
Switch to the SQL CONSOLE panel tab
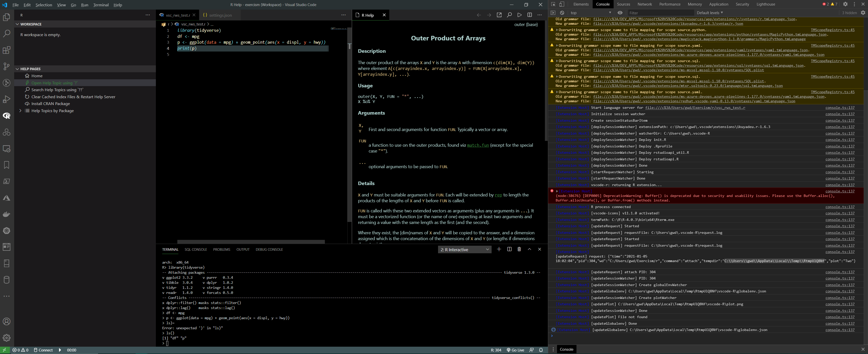click(x=196, y=249)
